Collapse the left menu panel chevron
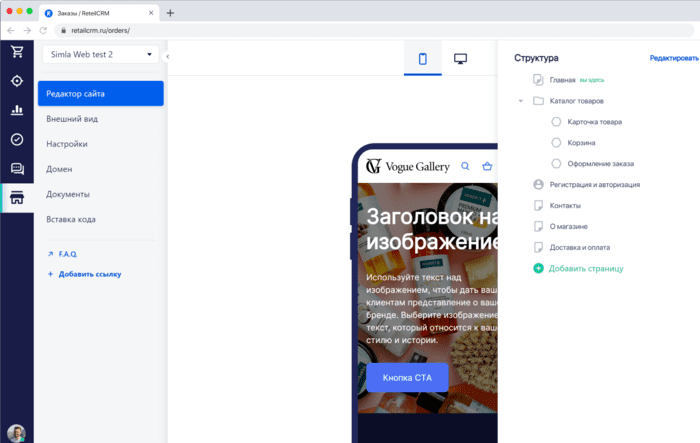Image resolution: width=700 pixels, height=443 pixels. click(x=167, y=57)
